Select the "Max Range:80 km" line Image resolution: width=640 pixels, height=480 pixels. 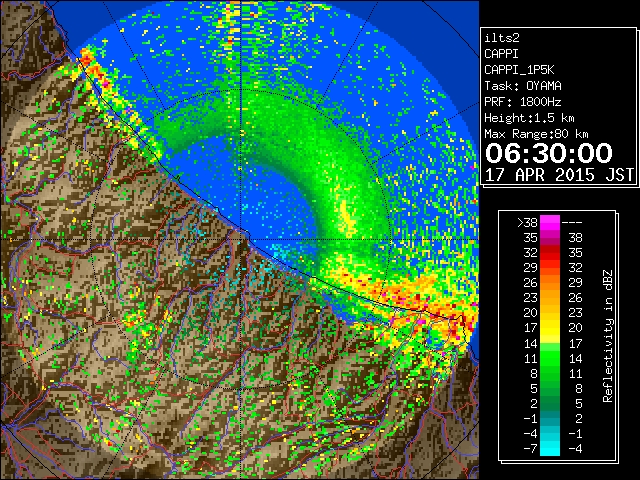pyautogui.click(x=536, y=134)
